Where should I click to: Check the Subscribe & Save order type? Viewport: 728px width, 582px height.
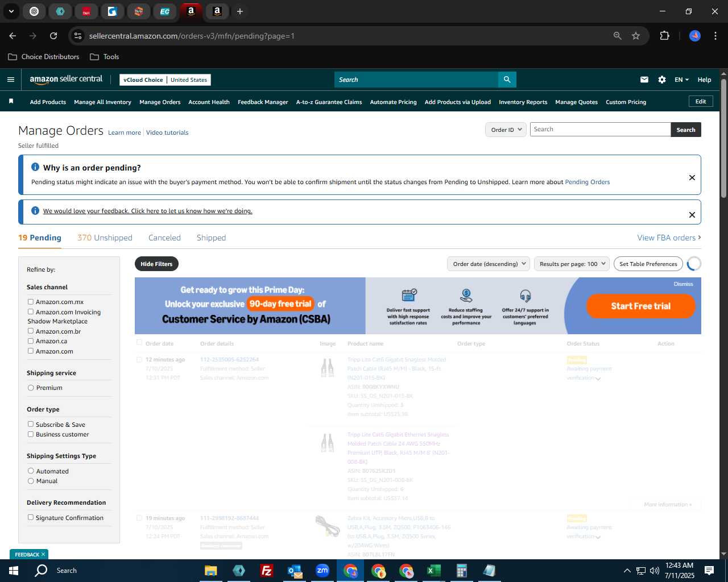(x=31, y=424)
